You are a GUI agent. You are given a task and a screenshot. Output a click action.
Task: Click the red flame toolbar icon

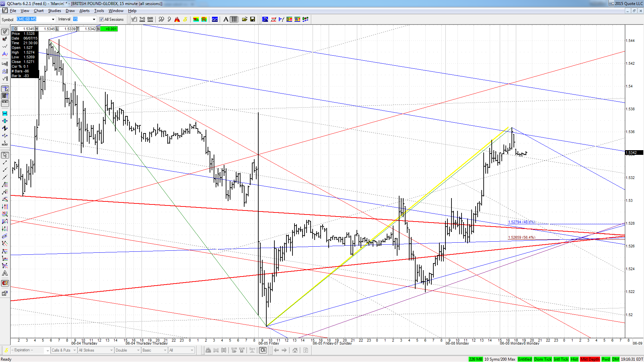pos(177,19)
